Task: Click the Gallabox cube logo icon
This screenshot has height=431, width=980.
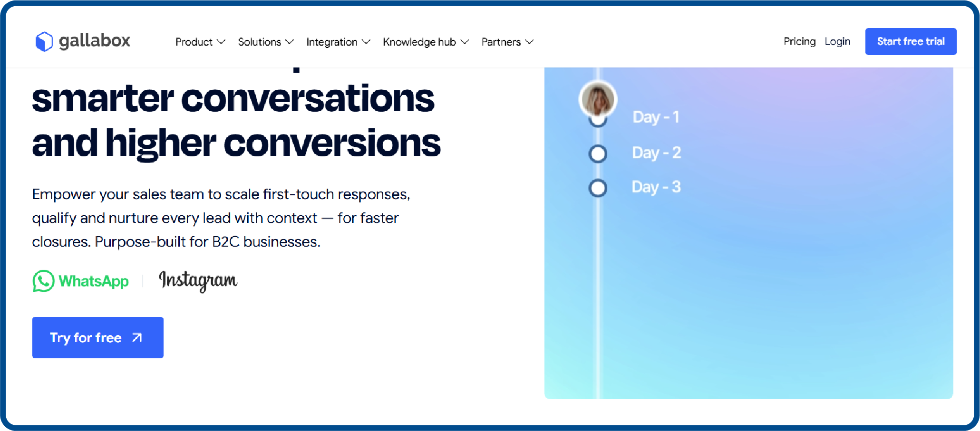Action: 44,41
